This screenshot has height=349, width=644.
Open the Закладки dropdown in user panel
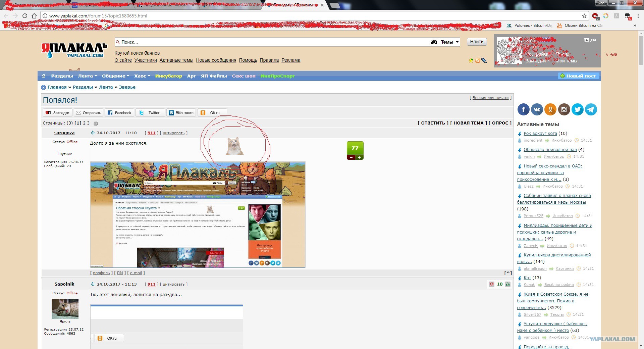coord(537,61)
